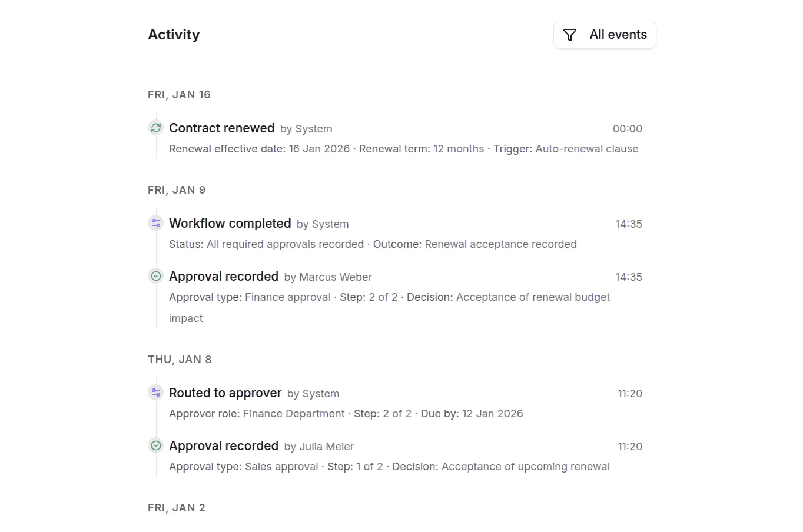The height and width of the screenshot is (532, 803).
Task: Click the Activity section heading
Action: [174, 35]
